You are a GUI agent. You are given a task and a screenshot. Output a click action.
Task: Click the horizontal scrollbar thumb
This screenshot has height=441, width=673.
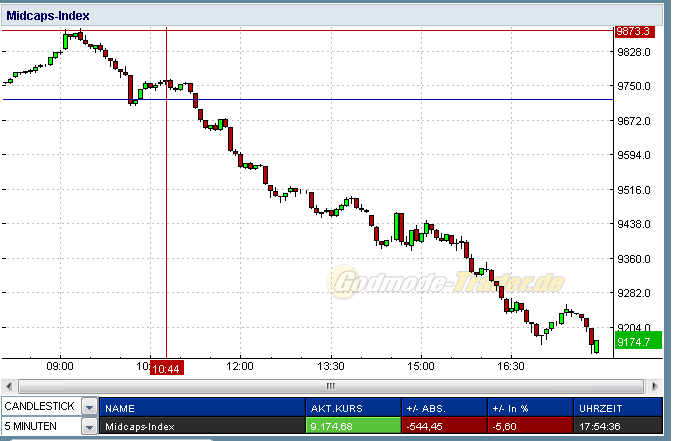(331, 386)
